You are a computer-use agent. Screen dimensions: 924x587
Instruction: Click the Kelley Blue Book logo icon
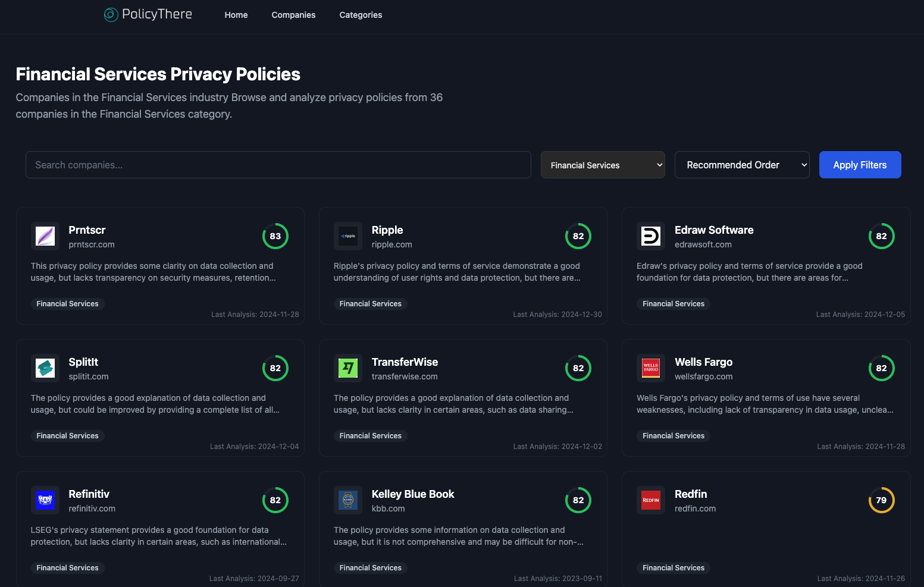point(348,500)
